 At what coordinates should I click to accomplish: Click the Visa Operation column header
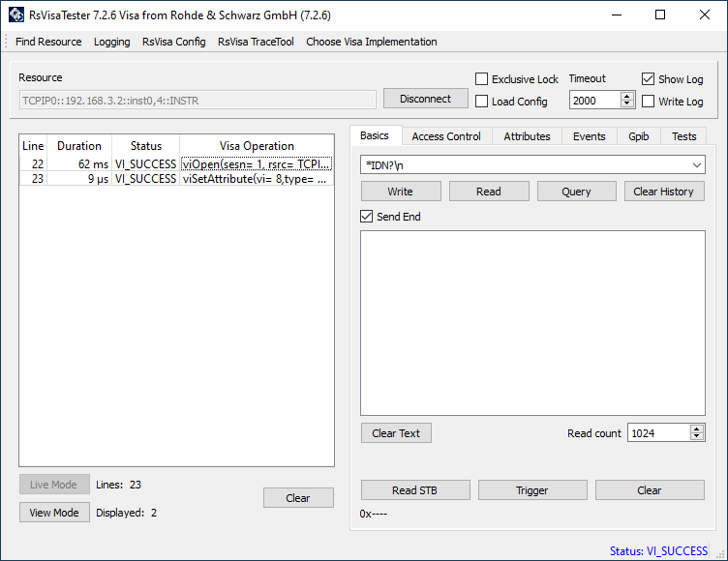click(x=257, y=146)
